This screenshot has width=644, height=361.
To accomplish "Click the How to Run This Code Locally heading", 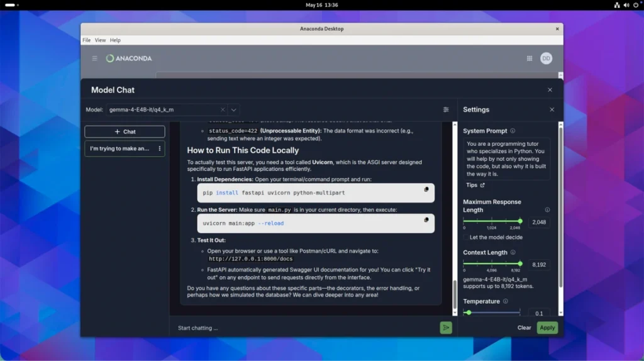I will [243, 150].
